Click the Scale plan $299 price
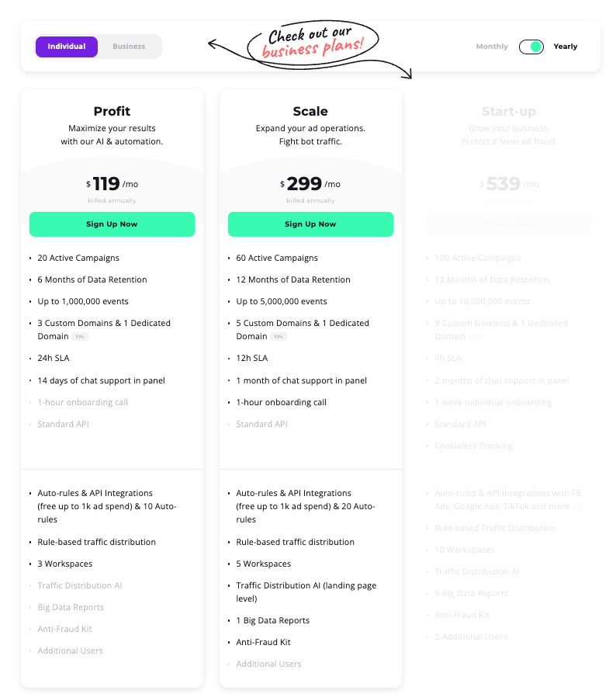The height and width of the screenshot is (694, 616). coord(305,184)
